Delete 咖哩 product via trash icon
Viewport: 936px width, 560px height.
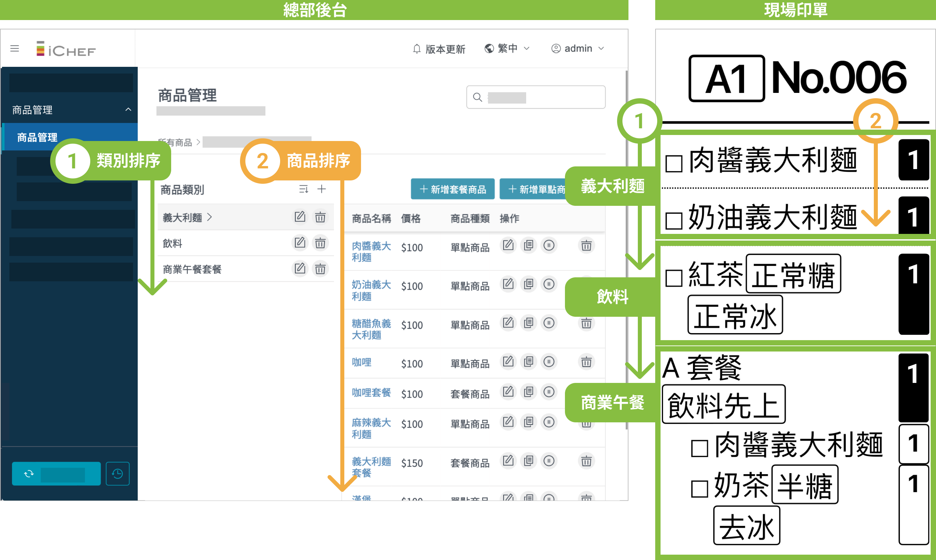(x=586, y=362)
